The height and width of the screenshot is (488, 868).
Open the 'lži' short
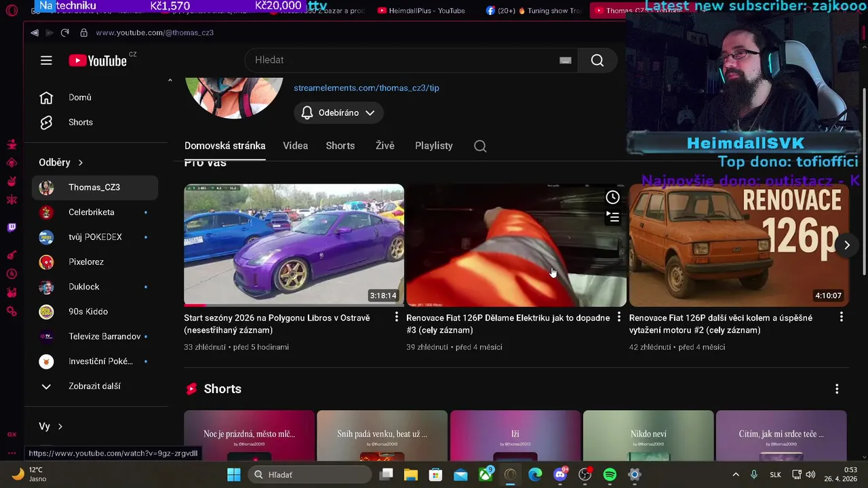point(515,436)
